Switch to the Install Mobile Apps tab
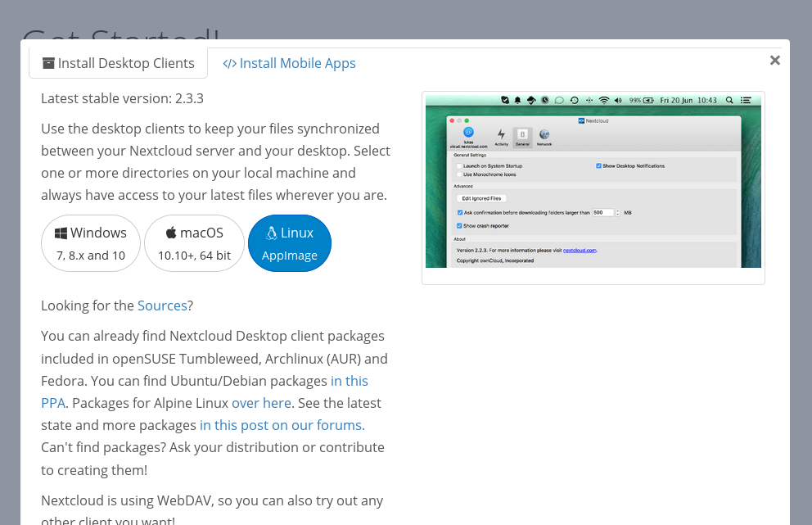 290,63
